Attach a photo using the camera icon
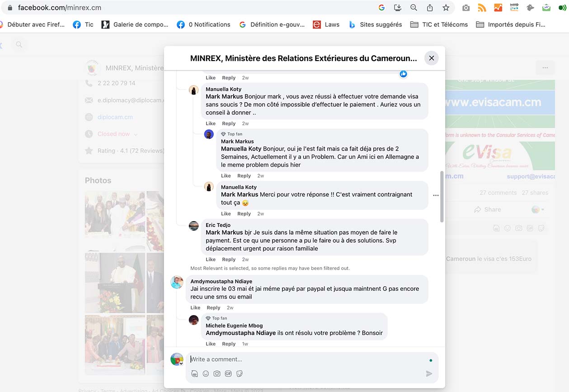 tap(217, 373)
